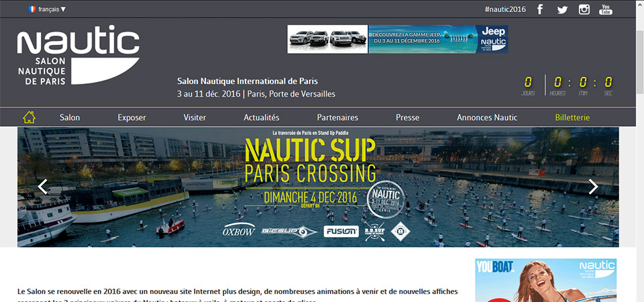Open the Exposer menu

132,118
